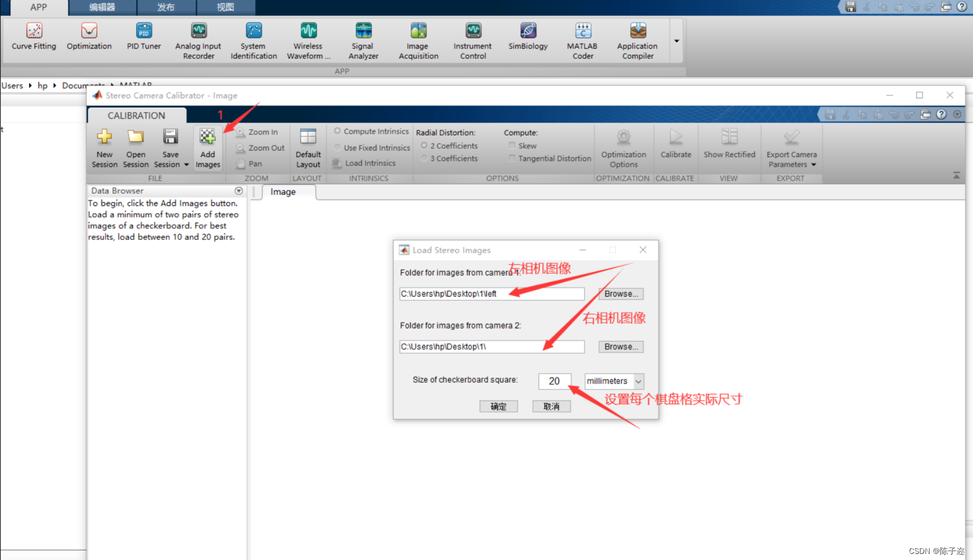973x560 pixels.
Task: Select Zoom In tool
Action: click(257, 132)
